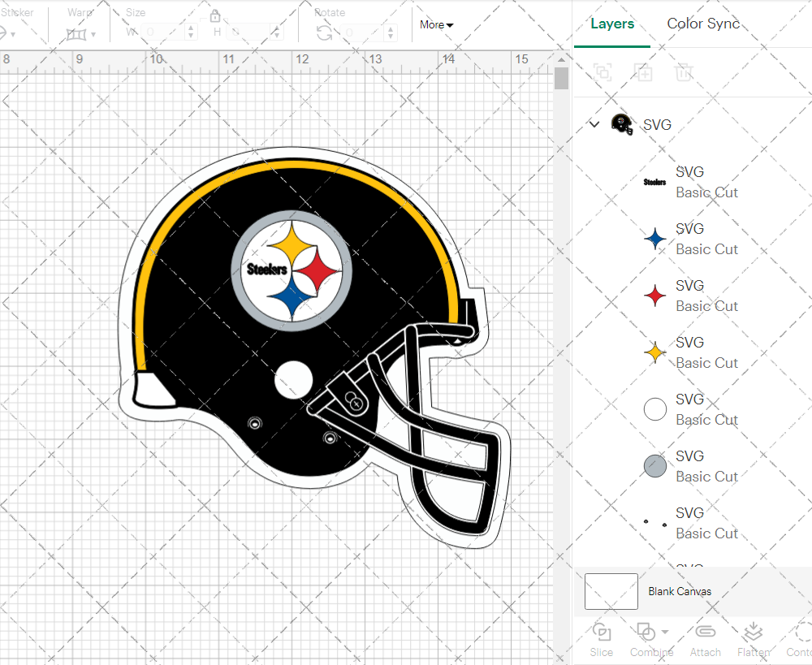Click the Duplicate layer icon
Image resolution: width=812 pixels, height=665 pixels.
pos(643,72)
